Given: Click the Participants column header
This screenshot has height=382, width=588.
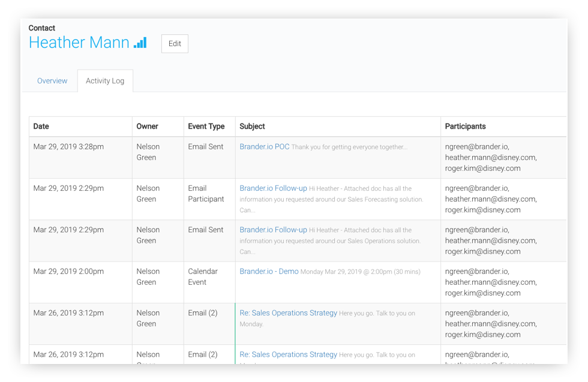Looking at the screenshot, I should pyautogui.click(x=466, y=127).
